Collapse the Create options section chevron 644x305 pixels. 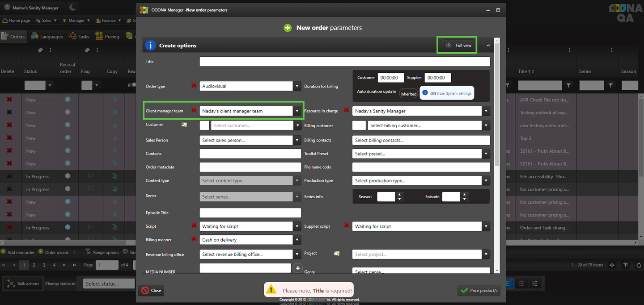(488, 46)
